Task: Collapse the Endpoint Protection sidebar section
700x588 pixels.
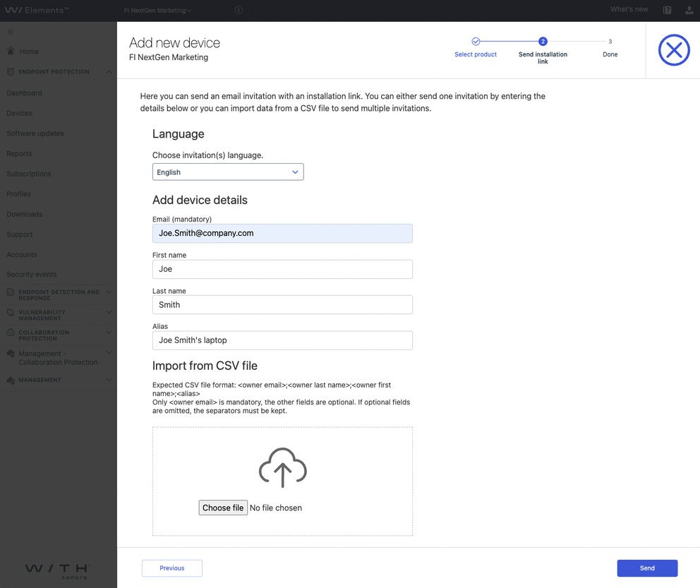Action: [109, 71]
